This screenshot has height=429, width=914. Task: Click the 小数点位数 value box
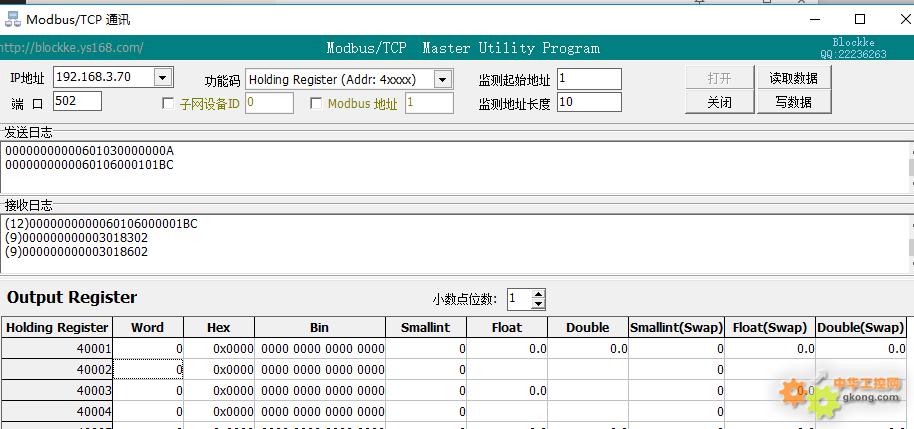coord(519,299)
